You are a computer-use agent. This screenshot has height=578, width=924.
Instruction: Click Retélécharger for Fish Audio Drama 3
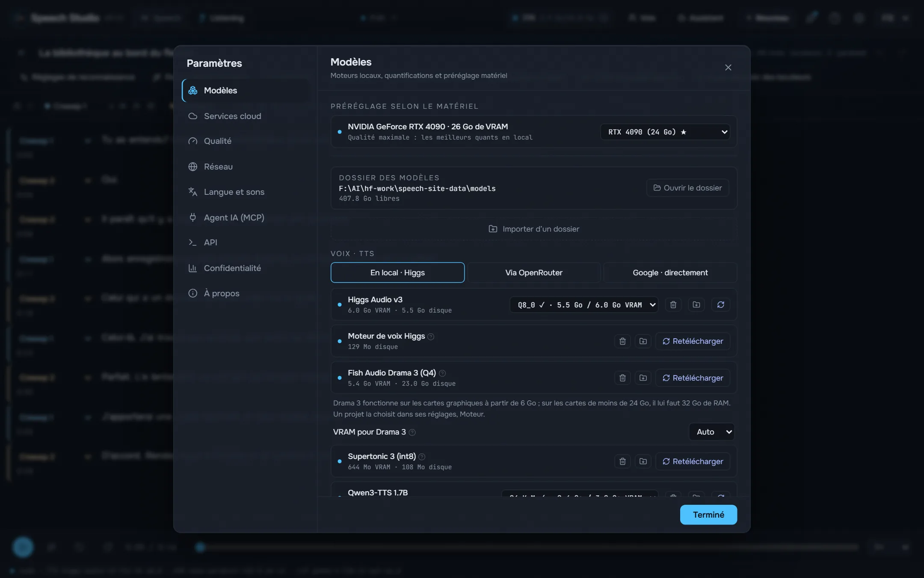[693, 378]
